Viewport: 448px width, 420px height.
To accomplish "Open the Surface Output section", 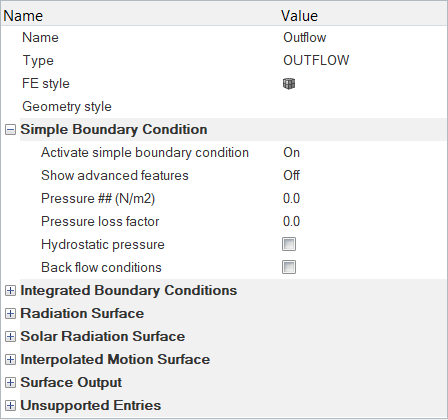I will click(x=10, y=383).
